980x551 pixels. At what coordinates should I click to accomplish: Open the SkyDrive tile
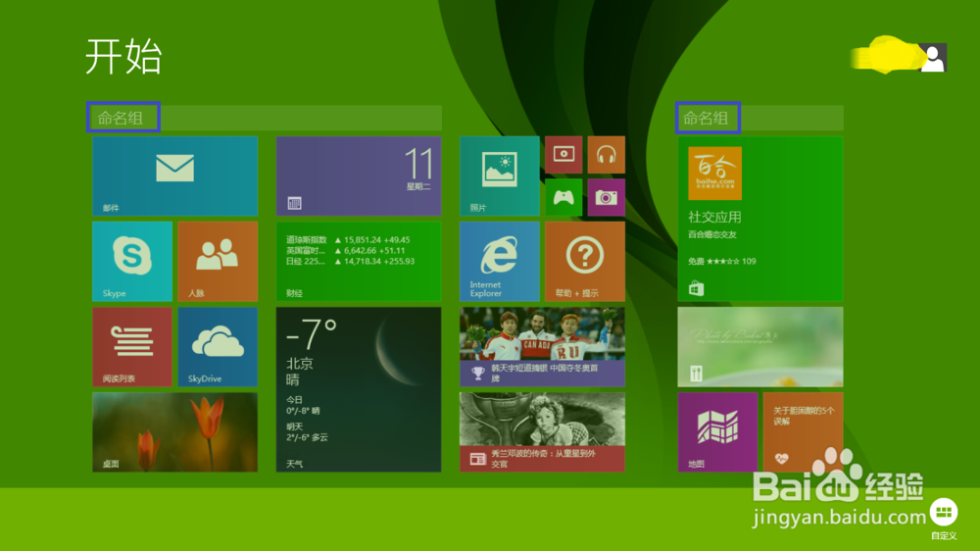(x=218, y=346)
